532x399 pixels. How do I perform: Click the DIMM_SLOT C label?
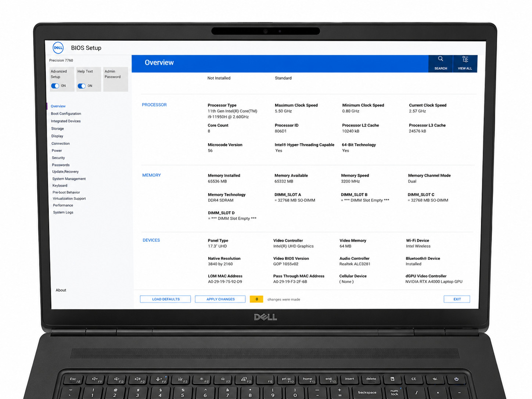[x=421, y=195]
